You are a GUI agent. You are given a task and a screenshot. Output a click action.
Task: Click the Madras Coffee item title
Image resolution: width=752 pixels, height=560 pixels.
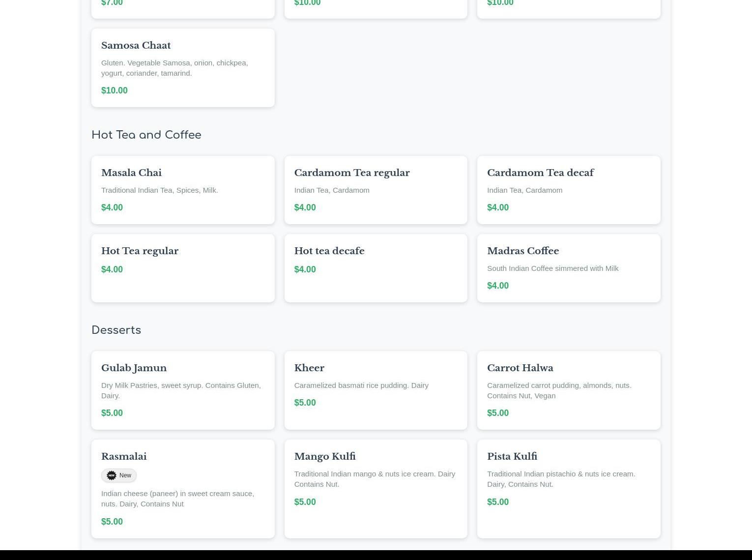tap(522, 251)
